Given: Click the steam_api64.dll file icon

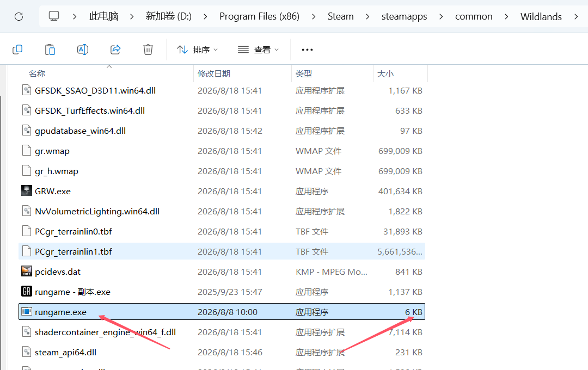Looking at the screenshot, I should [x=27, y=352].
